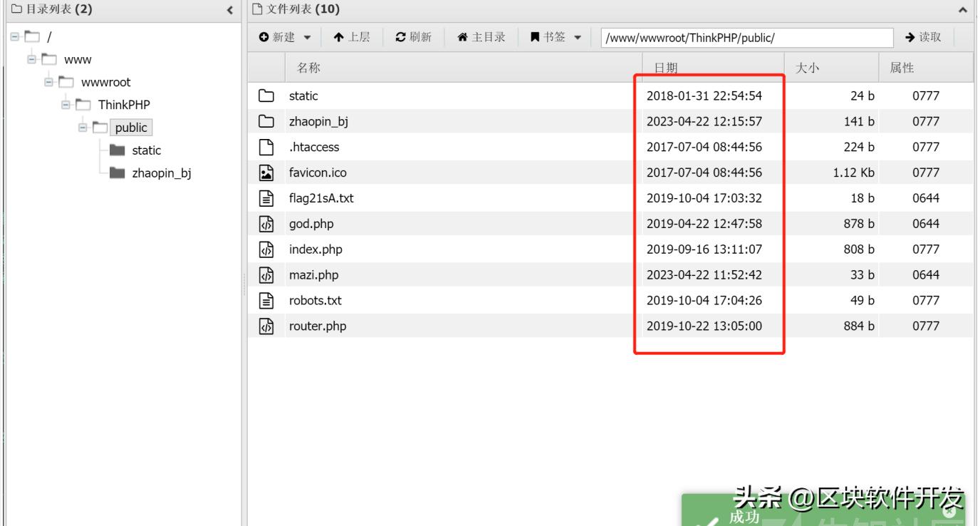This screenshot has height=526, width=980.
Task: Click the god.php code file icon
Action: 266,224
